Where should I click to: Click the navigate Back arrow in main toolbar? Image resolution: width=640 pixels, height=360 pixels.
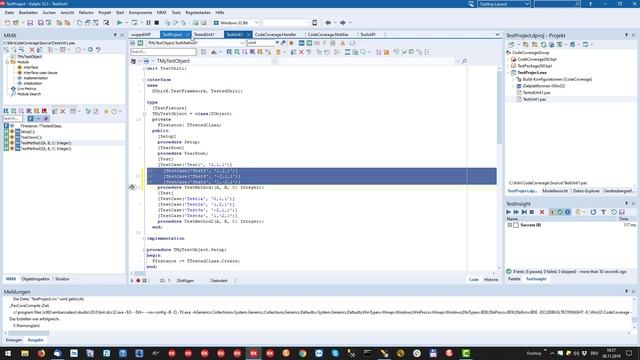point(328,23)
